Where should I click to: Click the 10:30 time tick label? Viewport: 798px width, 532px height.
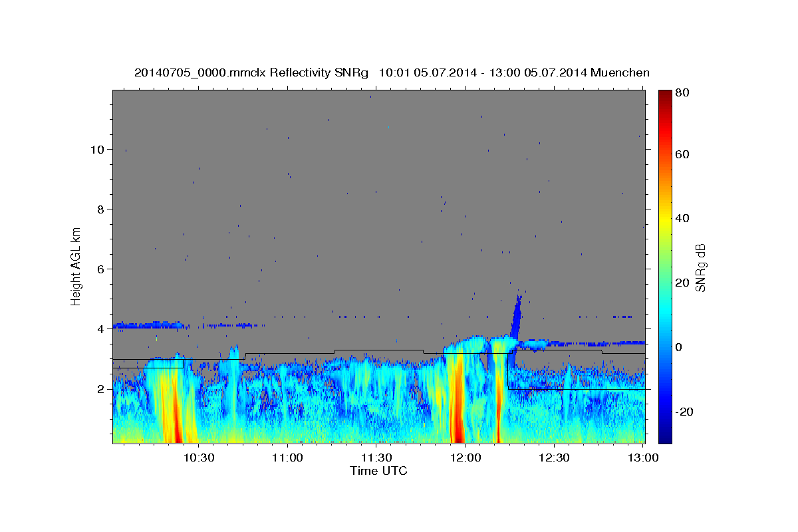click(199, 458)
